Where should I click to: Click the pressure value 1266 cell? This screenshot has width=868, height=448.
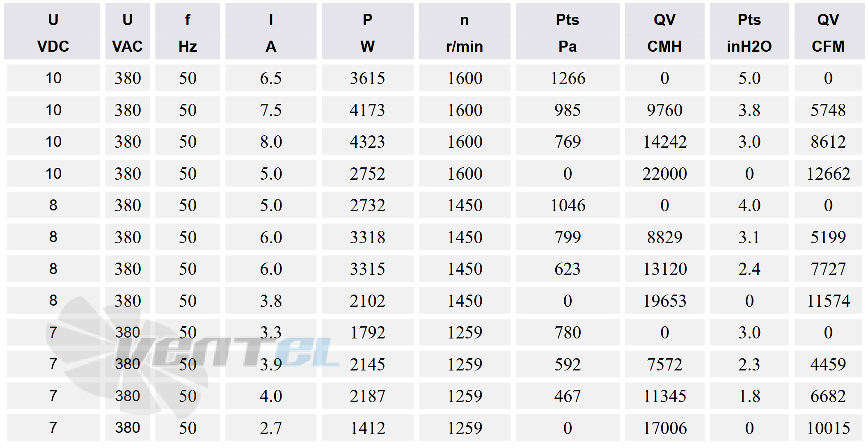point(568,78)
